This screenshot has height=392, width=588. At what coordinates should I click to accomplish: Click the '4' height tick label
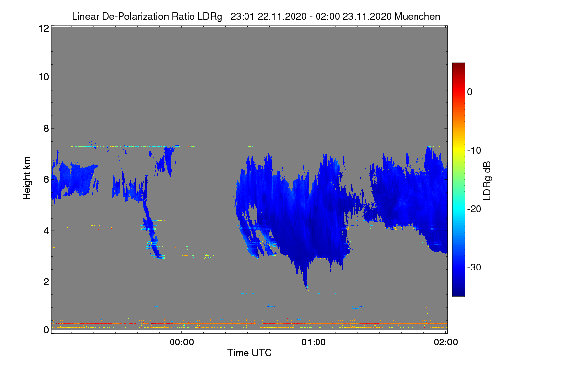coord(45,230)
